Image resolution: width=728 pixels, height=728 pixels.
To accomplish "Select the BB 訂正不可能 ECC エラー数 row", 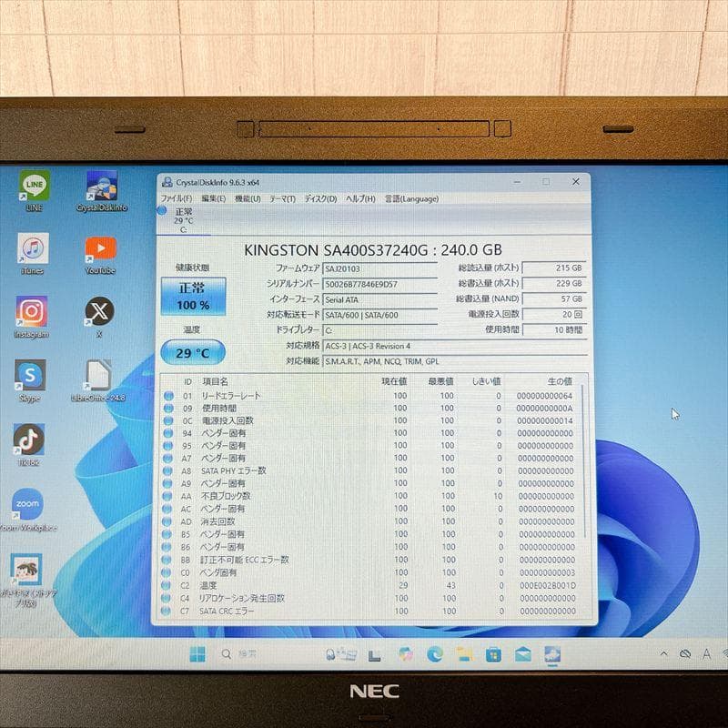I will click(370, 560).
